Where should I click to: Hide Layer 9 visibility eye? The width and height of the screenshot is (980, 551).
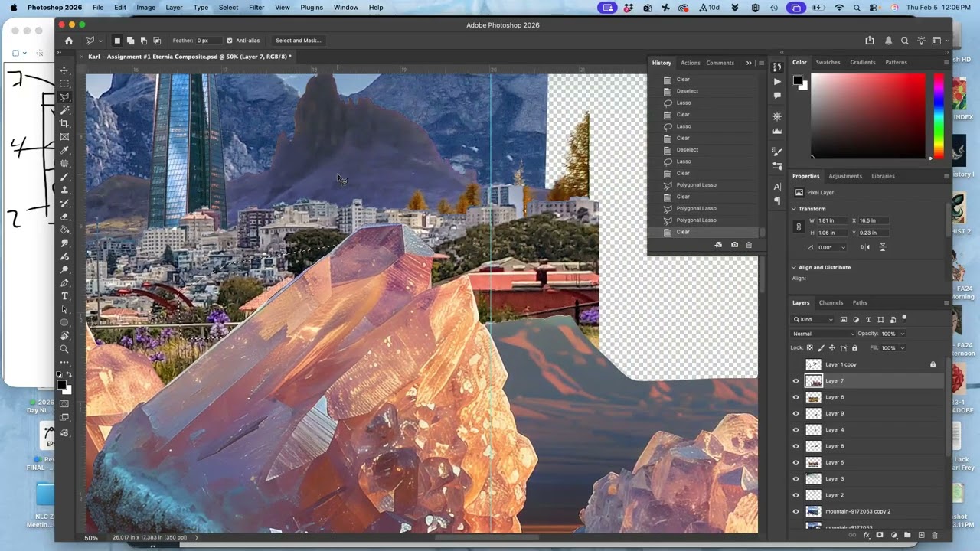[795, 413]
